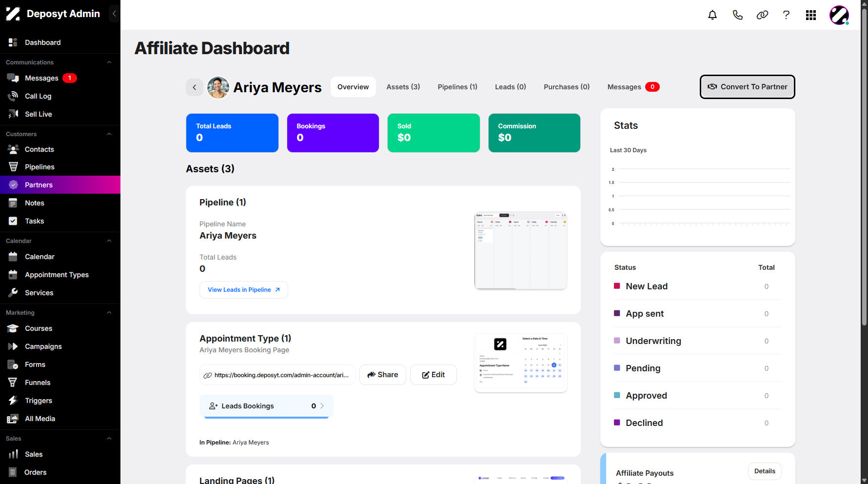Edit the appointment type
The height and width of the screenshot is (484, 868).
[434, 375]
